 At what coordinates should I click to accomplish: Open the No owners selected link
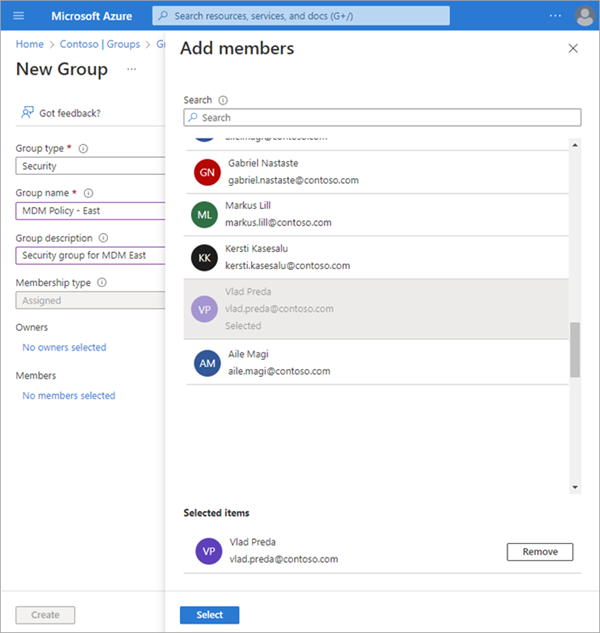[64, 348]
